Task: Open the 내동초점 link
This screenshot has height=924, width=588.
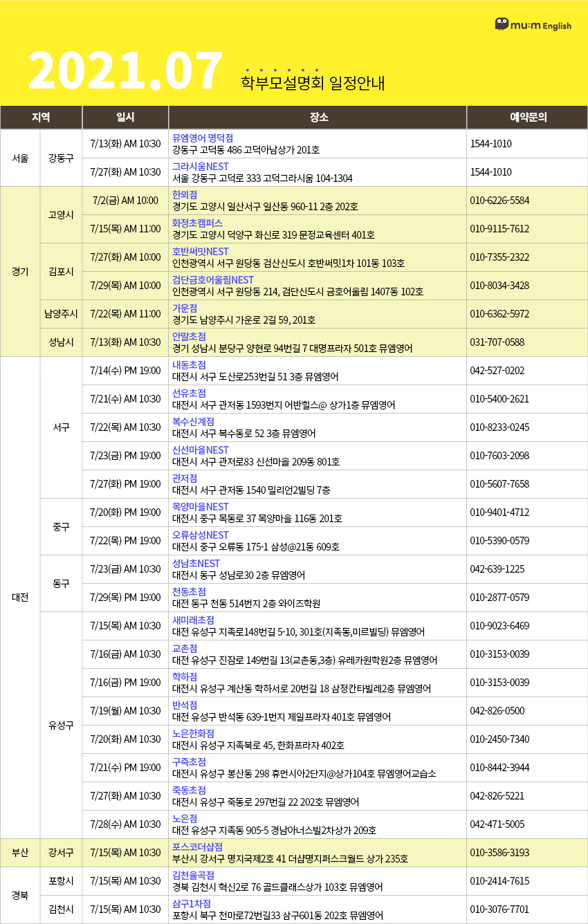Action: point(189,364)
